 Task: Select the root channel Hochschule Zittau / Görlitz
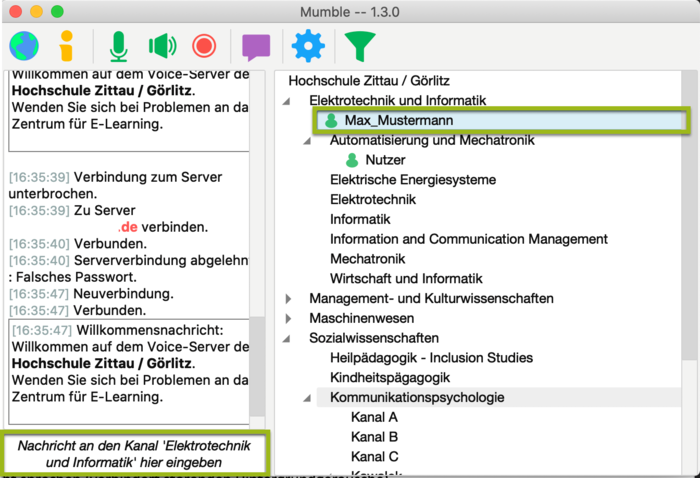point(369,81)
